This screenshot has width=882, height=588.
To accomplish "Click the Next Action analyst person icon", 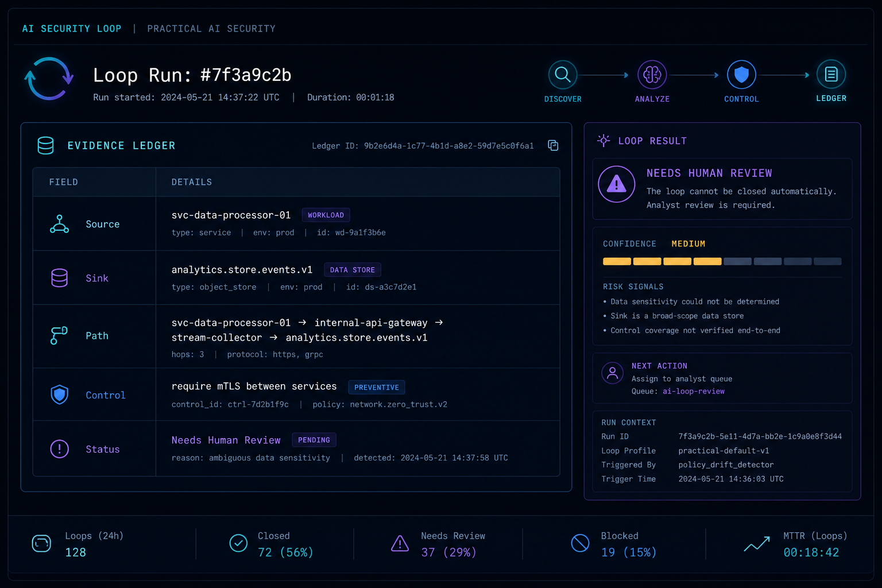I will tap(613, 373).
